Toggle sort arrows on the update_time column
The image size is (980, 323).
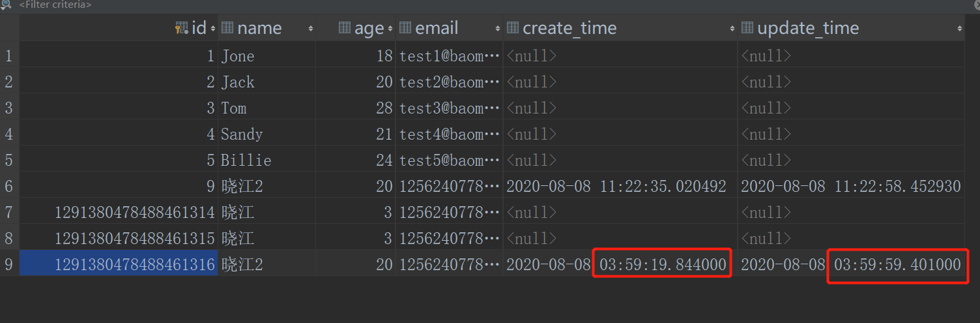tap(959, 29)
